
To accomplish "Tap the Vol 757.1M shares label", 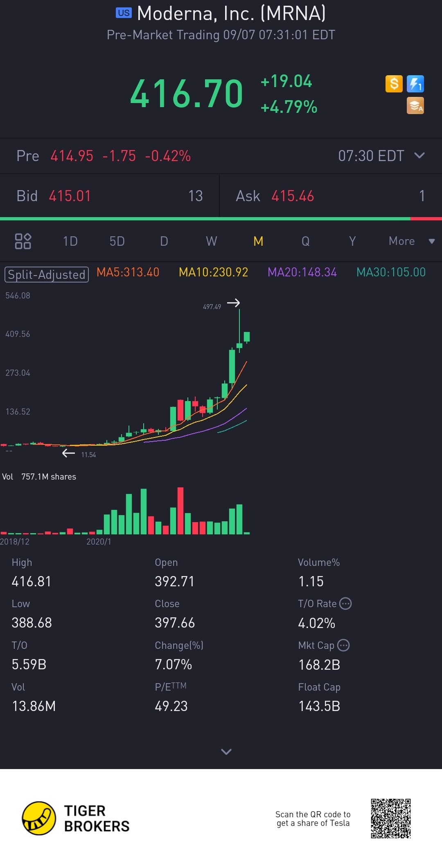I will click(x=39, y=477).
